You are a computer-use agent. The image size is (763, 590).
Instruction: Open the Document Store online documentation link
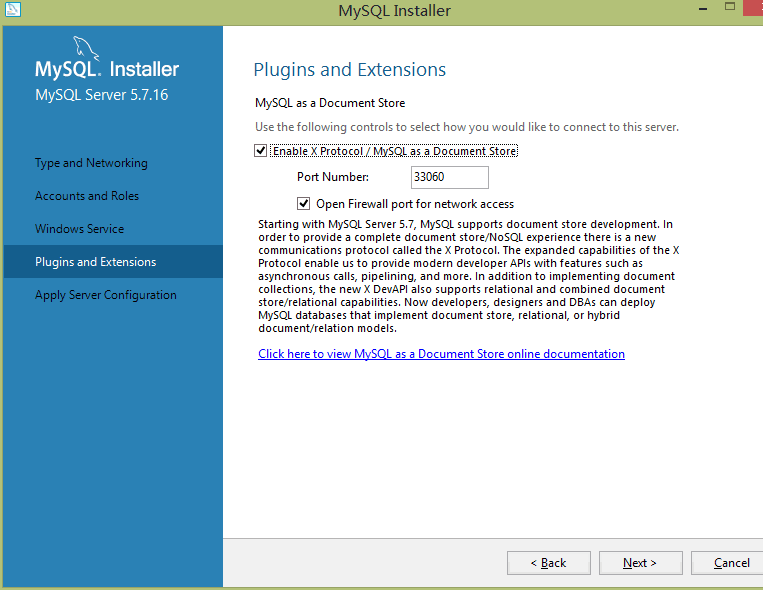[x=441, y=354]
